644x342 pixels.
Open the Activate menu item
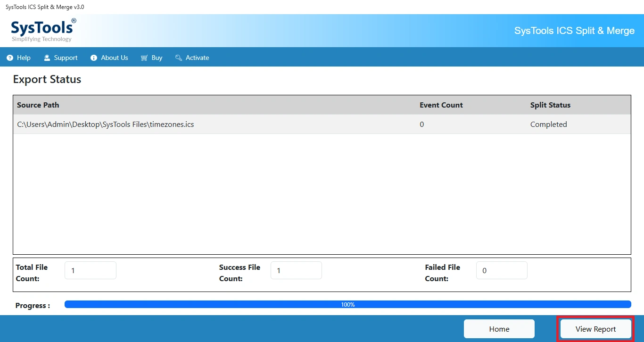click(192, 58)
